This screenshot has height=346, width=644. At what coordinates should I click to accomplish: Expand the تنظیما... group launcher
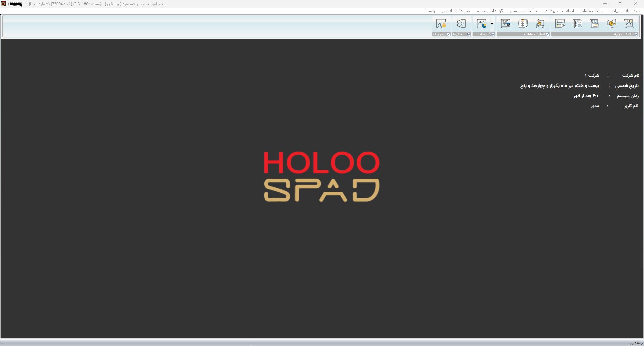pyautogui.click(x=469, y=34)
